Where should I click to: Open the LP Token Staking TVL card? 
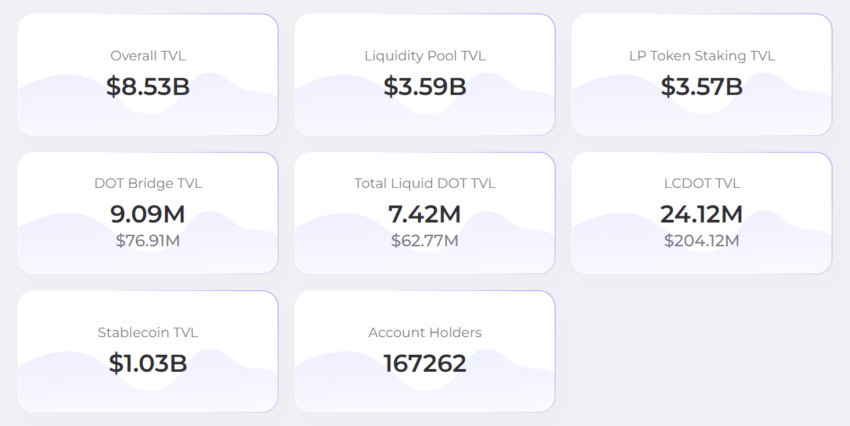pyautogui.click(x=702, y=75)
